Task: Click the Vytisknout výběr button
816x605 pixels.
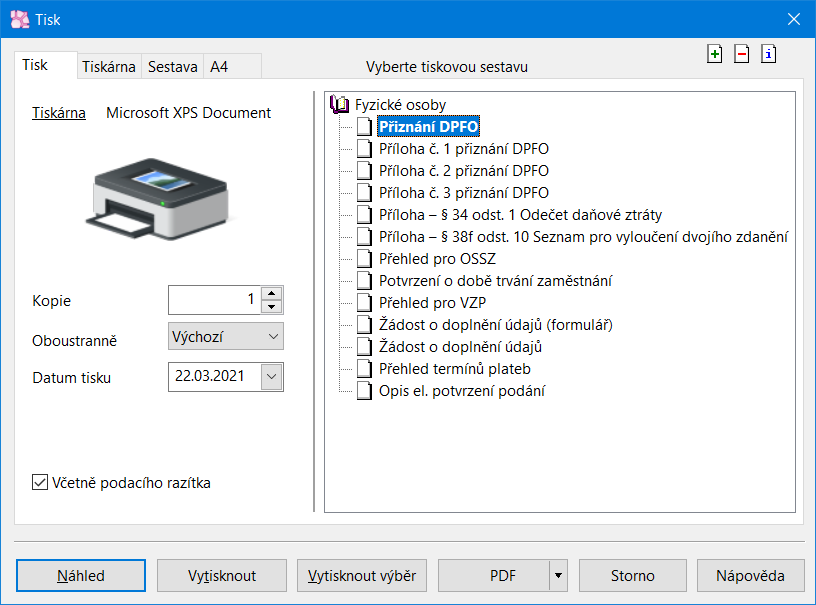Action: 362,575
